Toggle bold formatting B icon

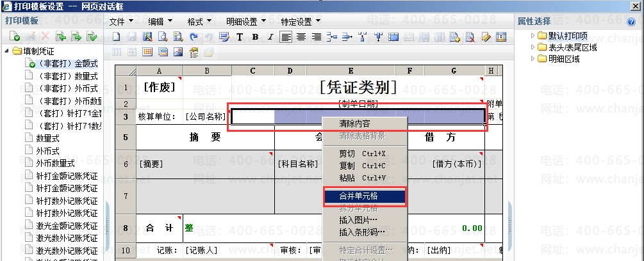tap(255, 37)
